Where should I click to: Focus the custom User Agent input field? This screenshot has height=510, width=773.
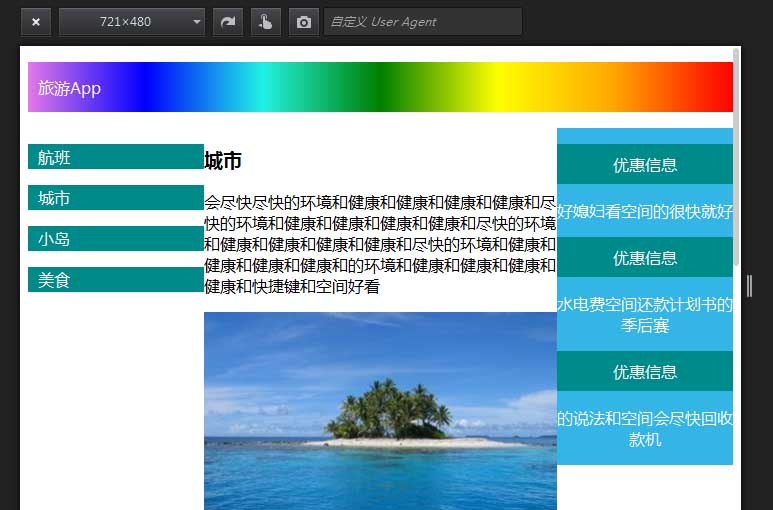pyautogui.click(x=422, y=22)
